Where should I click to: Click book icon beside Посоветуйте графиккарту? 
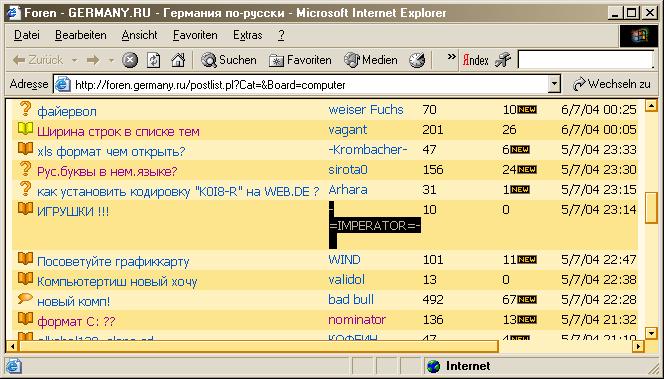25,258
